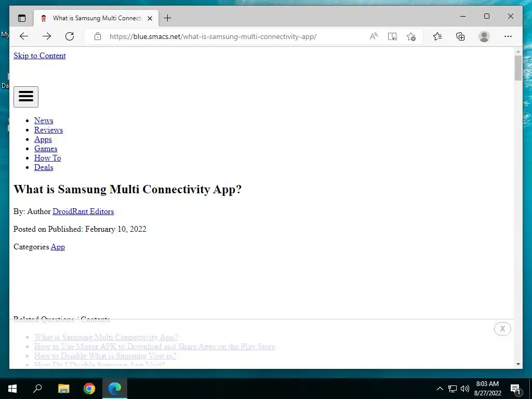This screenshot has height=399, width=532.
Task: Minimize the Edge window
Action: pos(463,16)
